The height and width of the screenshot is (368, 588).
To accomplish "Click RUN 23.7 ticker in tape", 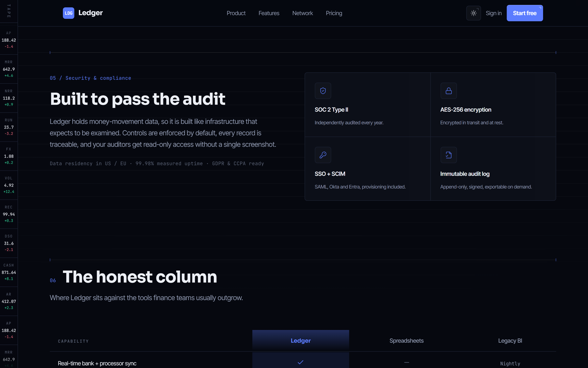I will (9, 127).
